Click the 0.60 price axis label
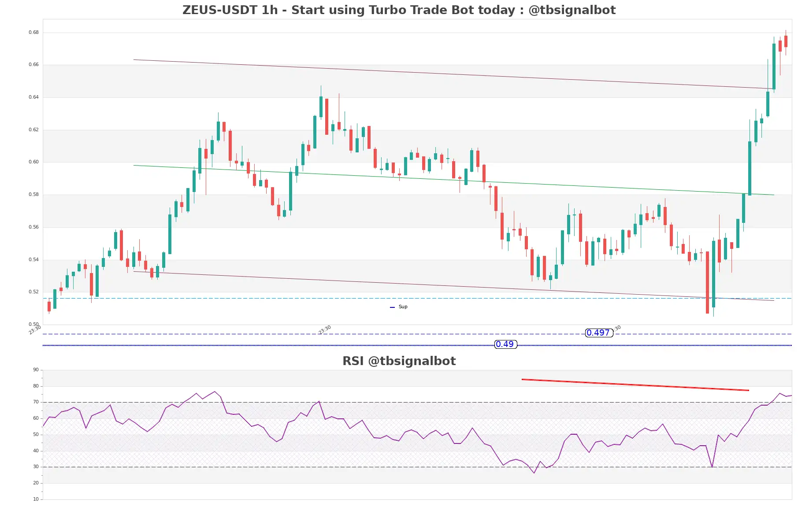 click(33, 162)
